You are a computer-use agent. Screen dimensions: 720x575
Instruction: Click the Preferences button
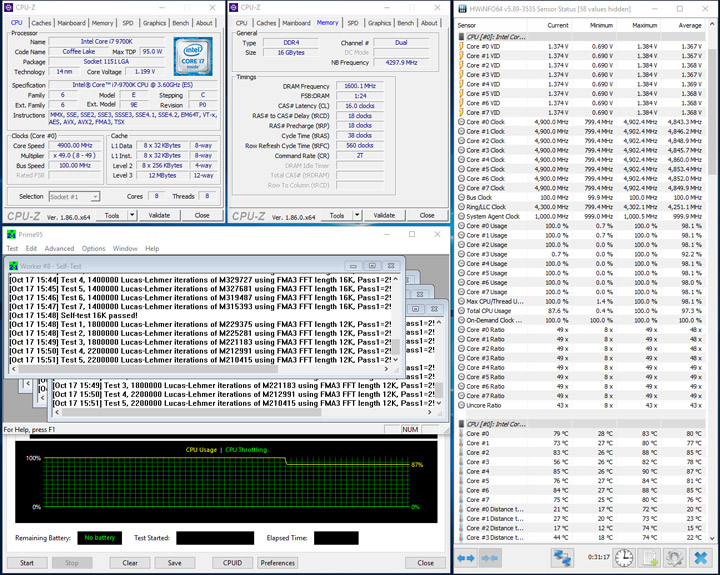pos(278,562)
